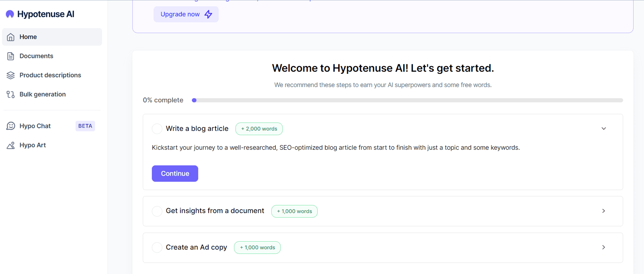Click the Bulk generation branch icon

click(11, 94)
